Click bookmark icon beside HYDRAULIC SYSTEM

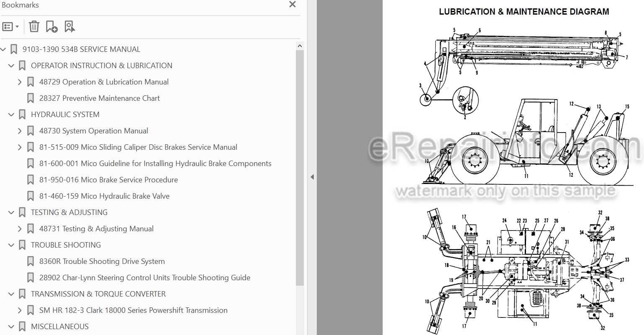(22, 115)
